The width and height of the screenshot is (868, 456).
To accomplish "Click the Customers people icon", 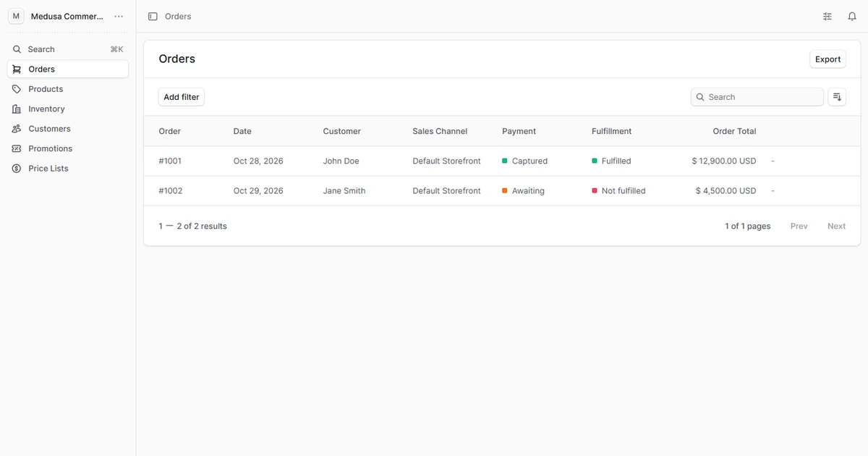I will point(17,129).
